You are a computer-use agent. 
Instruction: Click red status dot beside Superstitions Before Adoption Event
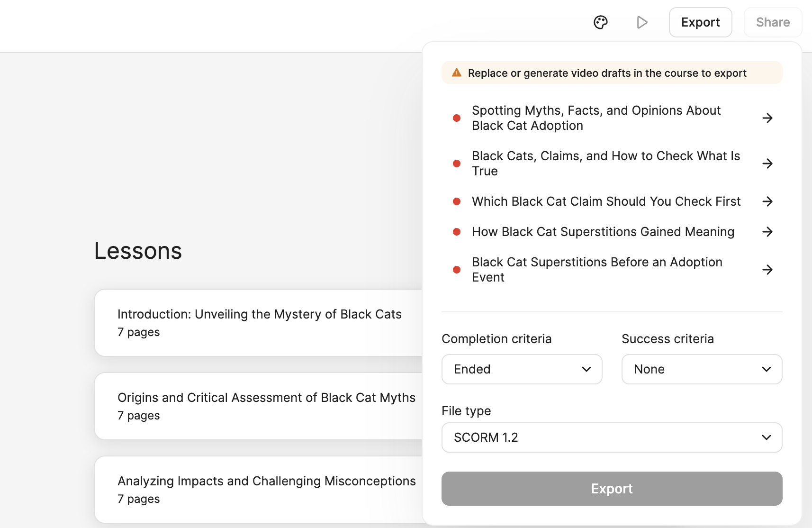click(x=457, y=270)
